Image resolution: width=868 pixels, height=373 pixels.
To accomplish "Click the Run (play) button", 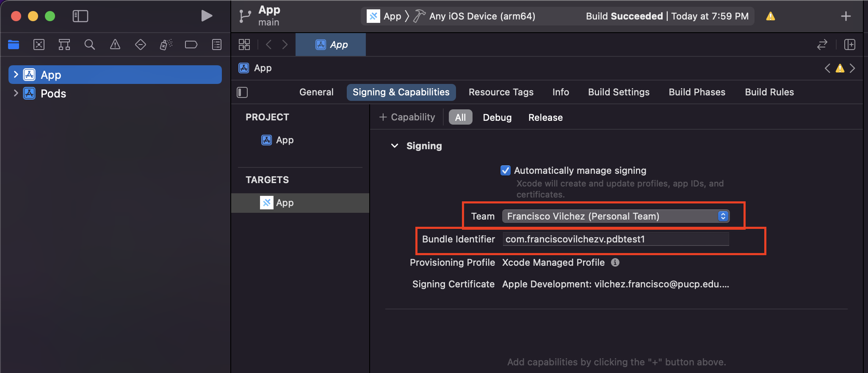I will point(206,16).
